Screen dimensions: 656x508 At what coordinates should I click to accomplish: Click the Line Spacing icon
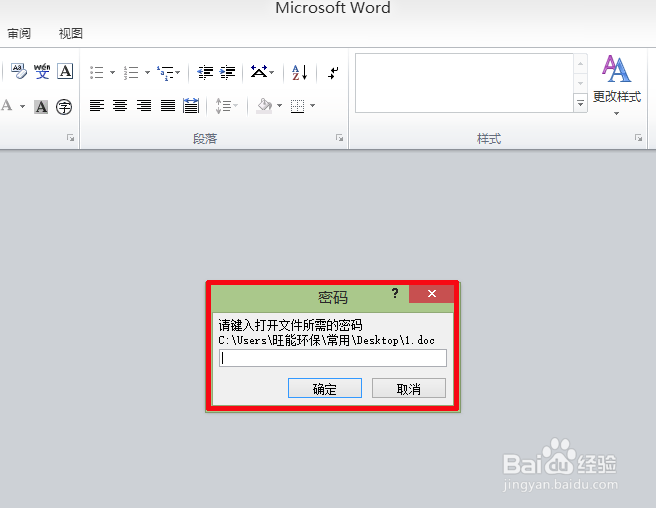pos(223,105)
